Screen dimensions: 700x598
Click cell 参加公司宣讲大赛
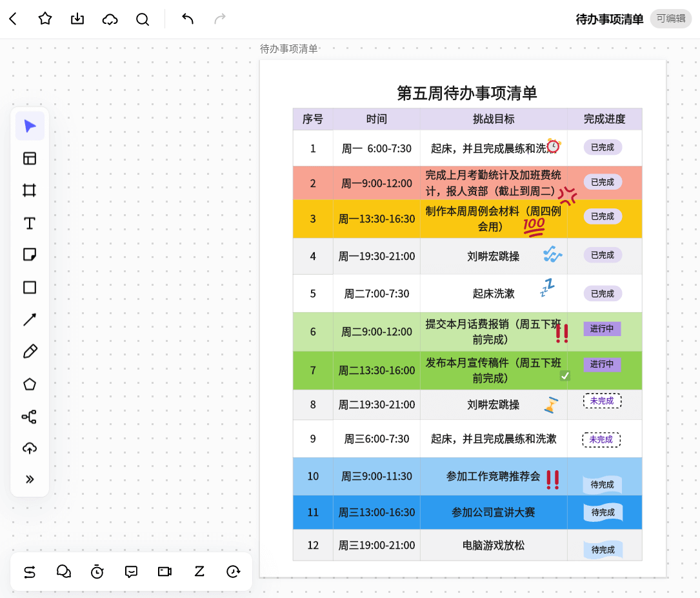[494, 512]
